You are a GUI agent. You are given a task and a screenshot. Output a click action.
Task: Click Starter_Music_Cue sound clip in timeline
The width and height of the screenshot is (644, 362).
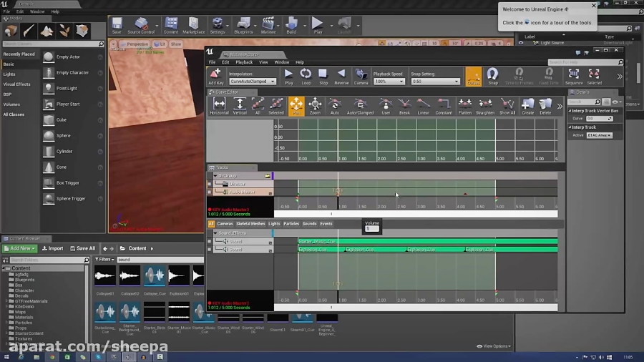point(428,241)
